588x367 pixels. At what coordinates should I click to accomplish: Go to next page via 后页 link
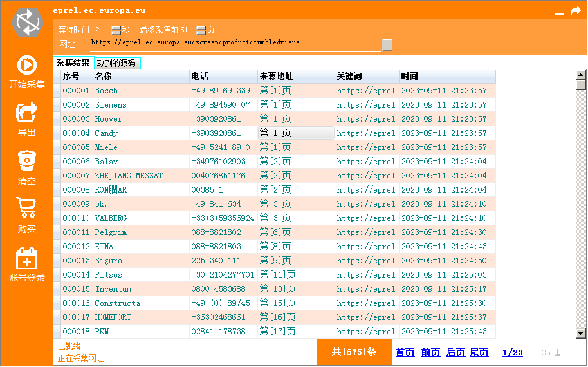[x=455, y=352]
